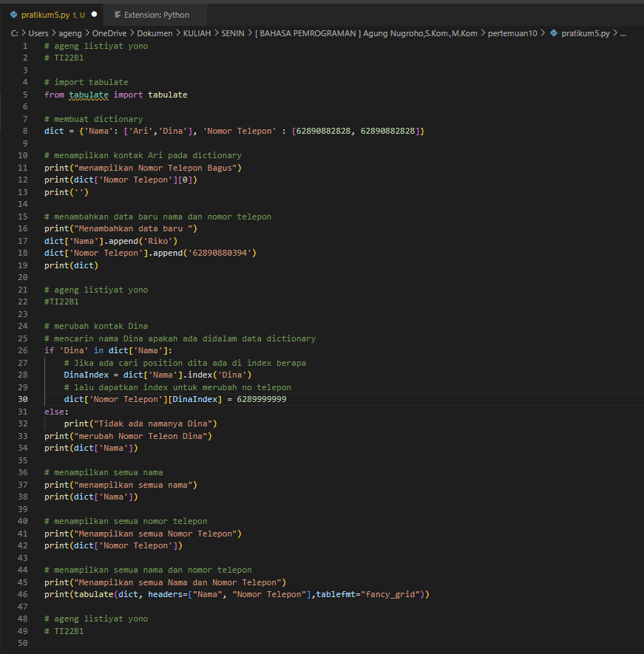The width and height of the screenshot is (644, 654).
Task: Click line number 30 in gutter
Action: point(22,399)
